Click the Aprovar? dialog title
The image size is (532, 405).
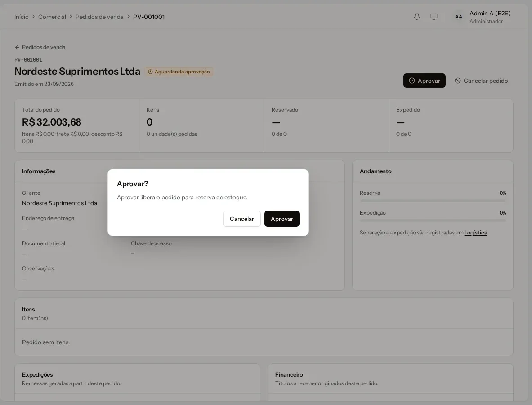coord(133,184)
